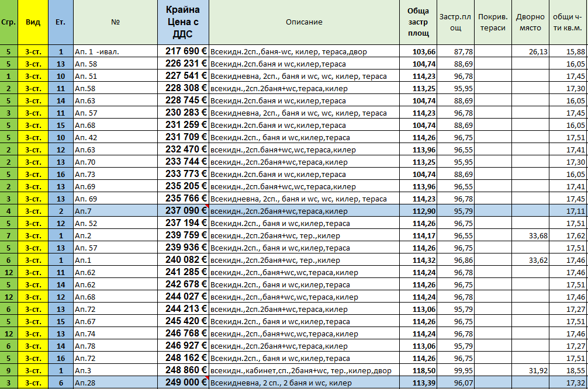
Task: Click the apartment cell 'Ап.28'
Action: click(x=116, y=383)
